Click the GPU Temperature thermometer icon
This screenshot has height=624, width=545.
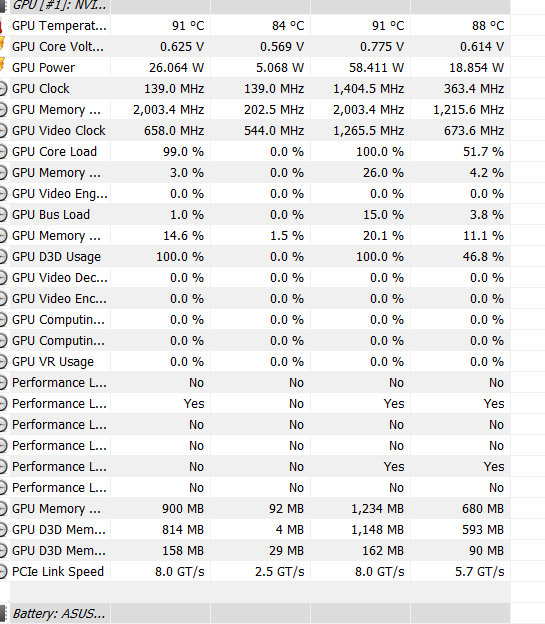click(1, 26)
